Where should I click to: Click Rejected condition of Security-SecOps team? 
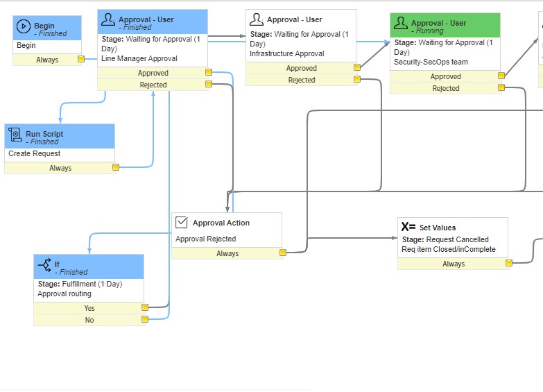[445, 88]
